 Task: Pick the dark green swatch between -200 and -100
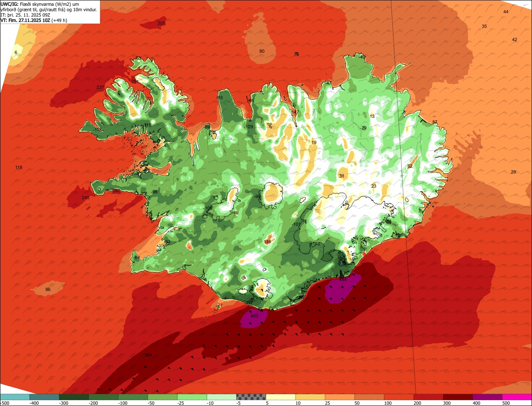(x=104, y=397)
